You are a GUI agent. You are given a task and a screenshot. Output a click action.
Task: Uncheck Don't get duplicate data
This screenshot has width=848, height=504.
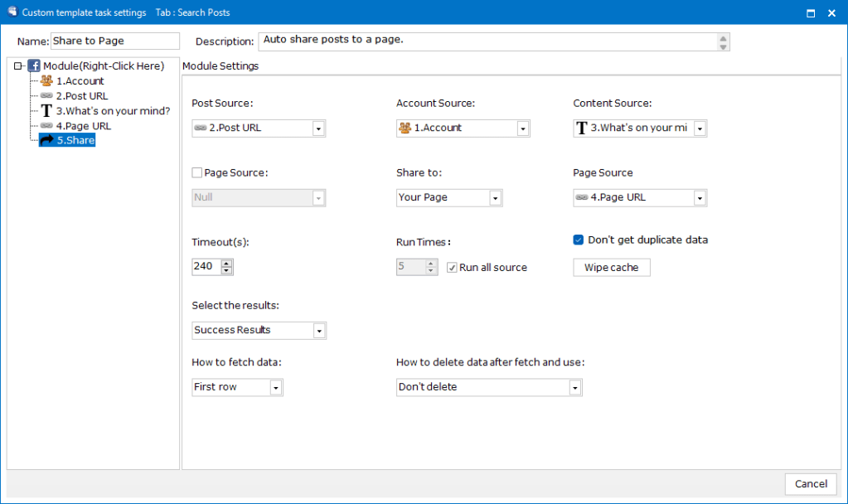pyautogui.click(x=579, y=240)
